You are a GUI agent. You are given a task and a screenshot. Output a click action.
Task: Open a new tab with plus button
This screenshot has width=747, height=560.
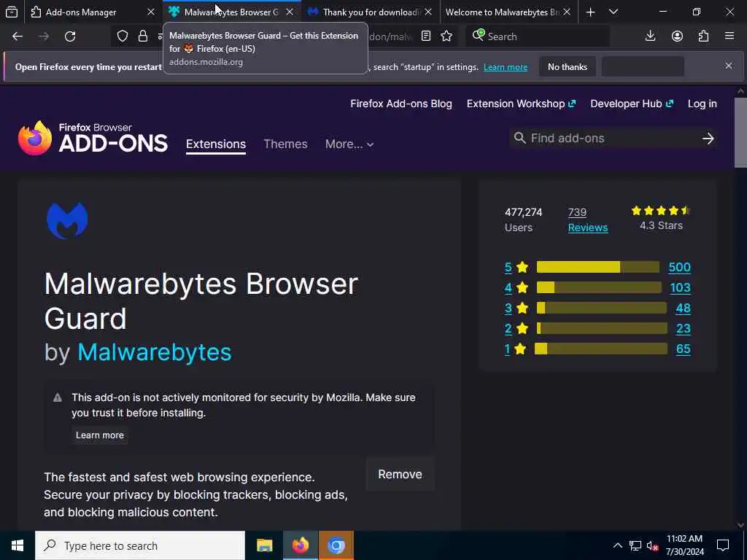(591, 12)
